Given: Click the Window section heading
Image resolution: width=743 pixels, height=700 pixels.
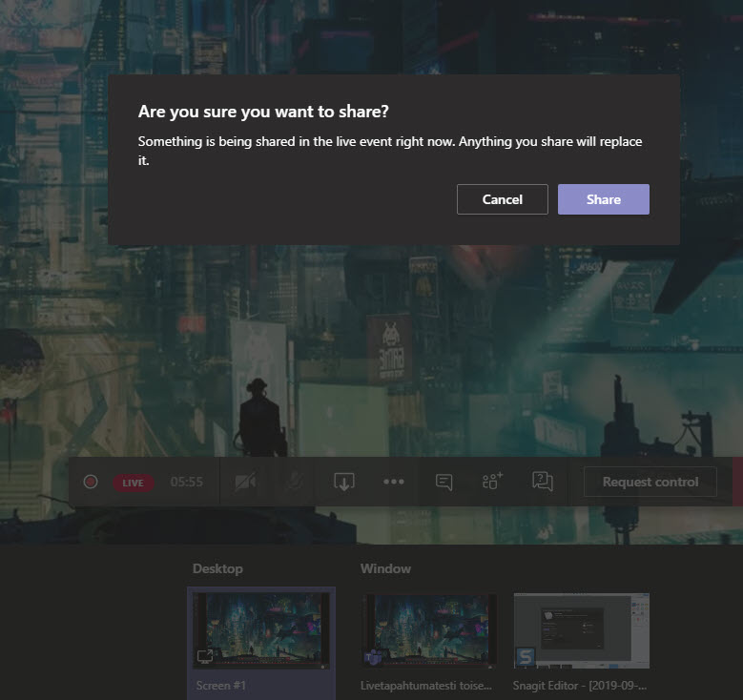Looking at the screenshot, I should click(385, 568).
